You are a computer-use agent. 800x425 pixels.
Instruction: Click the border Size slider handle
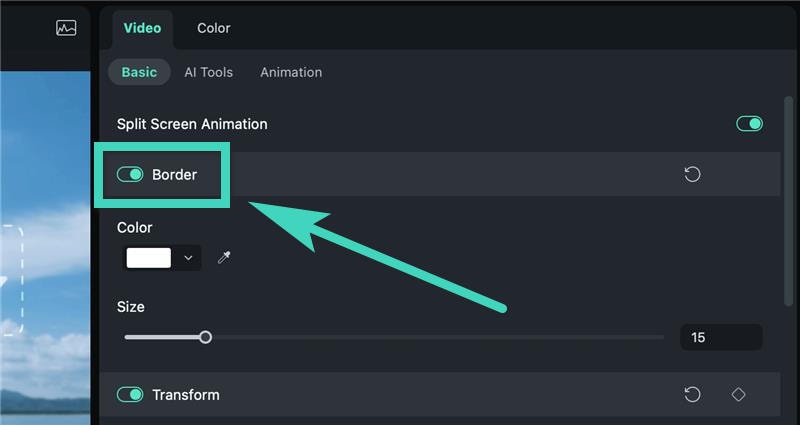point(205,337)
